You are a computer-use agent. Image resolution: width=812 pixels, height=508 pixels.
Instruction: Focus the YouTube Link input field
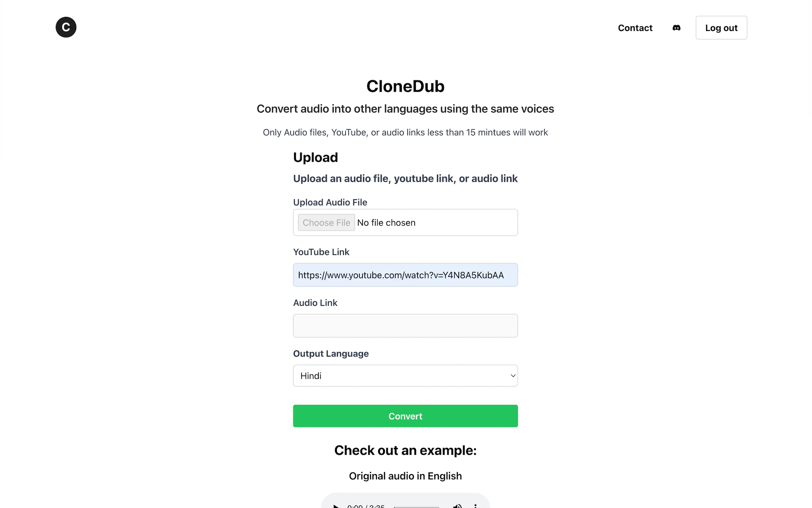coord(405,275)
